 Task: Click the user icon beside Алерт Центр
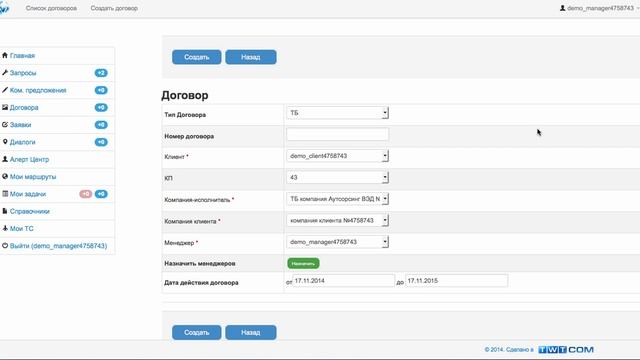pos(5,159)
